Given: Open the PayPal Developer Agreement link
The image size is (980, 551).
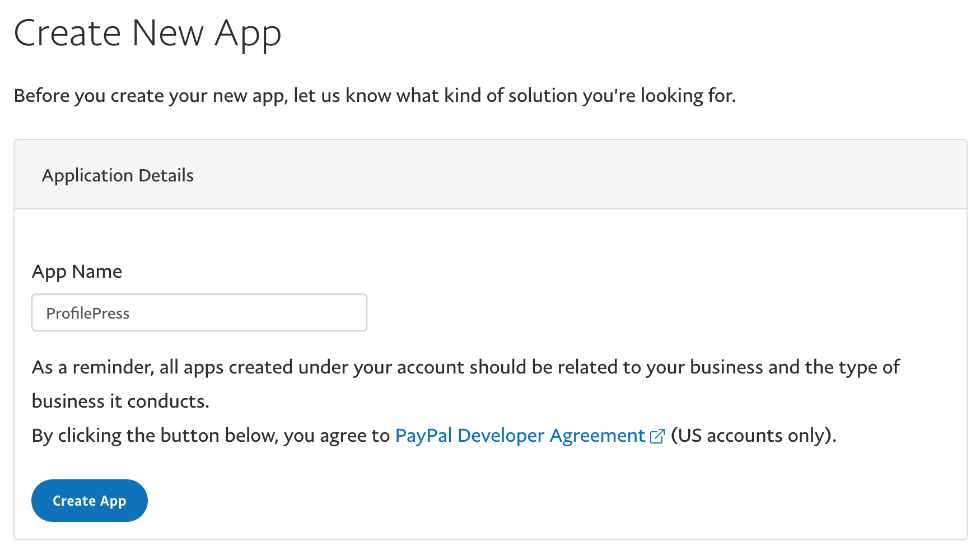Looking at the screenshot, I should (x=520, y=435).
